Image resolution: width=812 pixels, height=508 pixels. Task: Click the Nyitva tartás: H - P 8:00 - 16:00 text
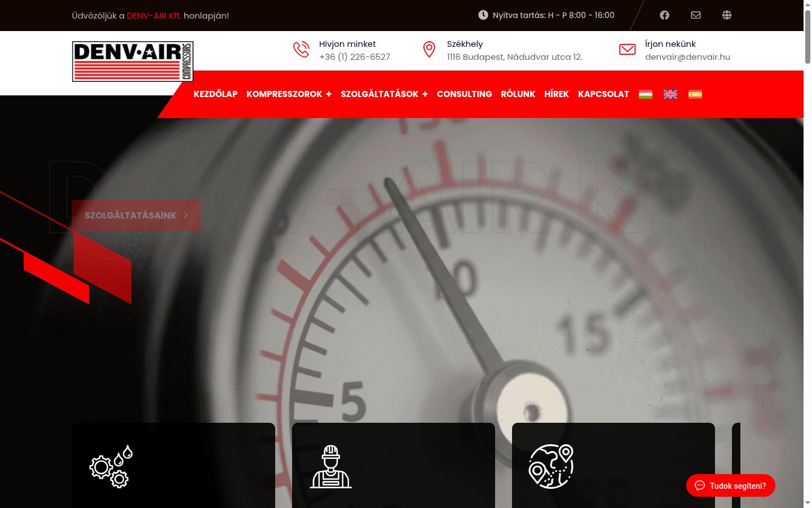point(554,15)
